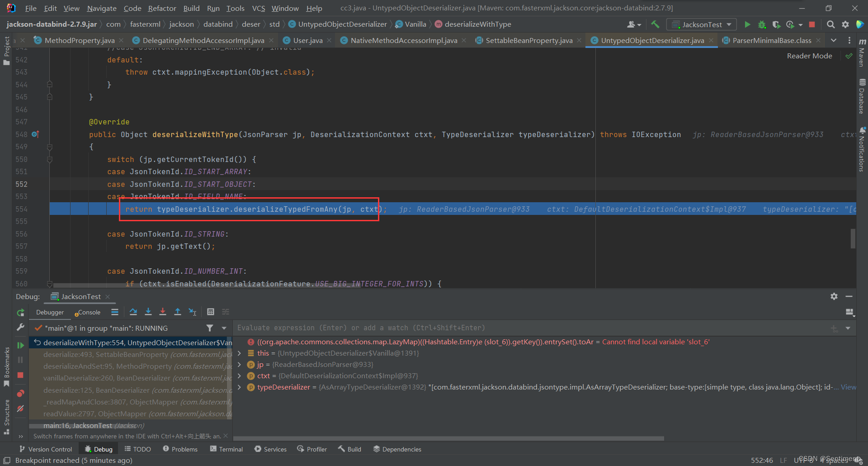
Task: Toggle Reader Mode in the editor
Action: [809, 56]
